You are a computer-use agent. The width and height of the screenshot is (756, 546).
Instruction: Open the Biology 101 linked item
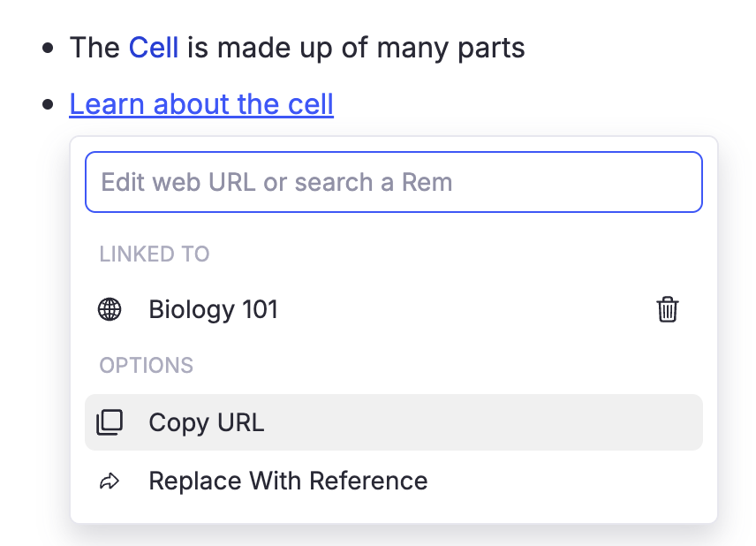tap(213, 309)
